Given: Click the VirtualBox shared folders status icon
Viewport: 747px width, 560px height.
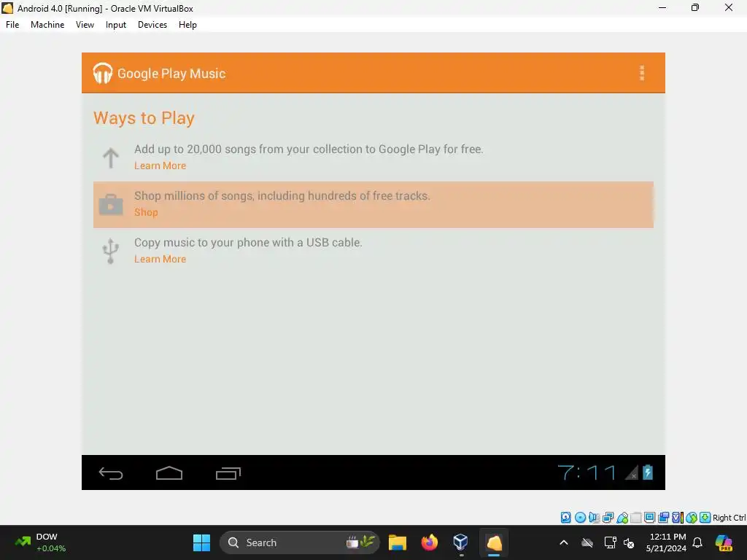Looking at the screenshot, I should (636, 518).
